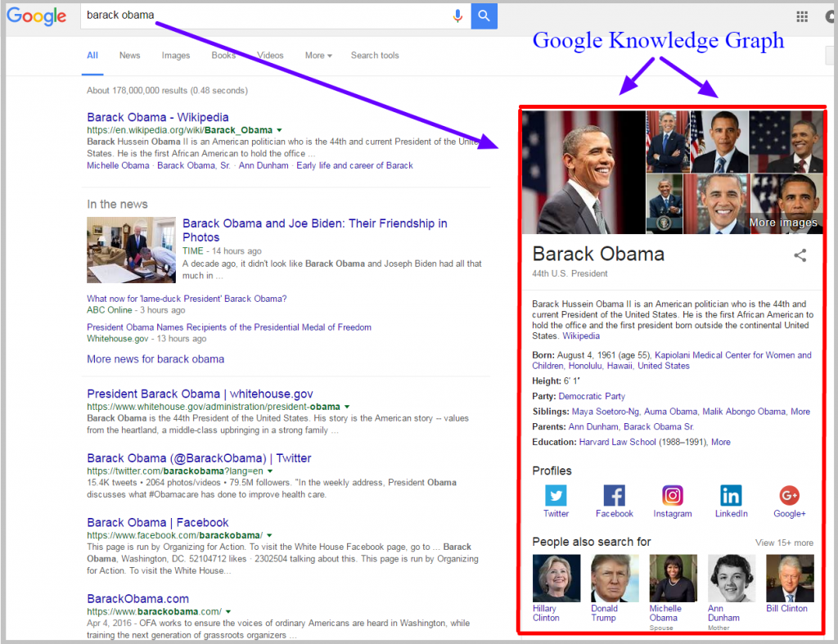Switch to the Images tab
Viewport: 838px width, 644px height.
176,56
